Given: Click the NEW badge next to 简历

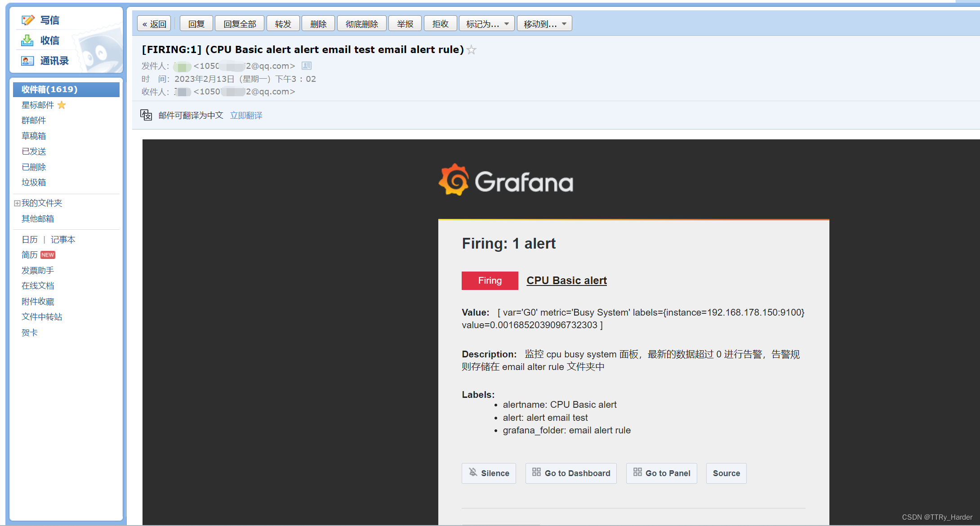Looking at the screenshot, I should click(48, 255).
